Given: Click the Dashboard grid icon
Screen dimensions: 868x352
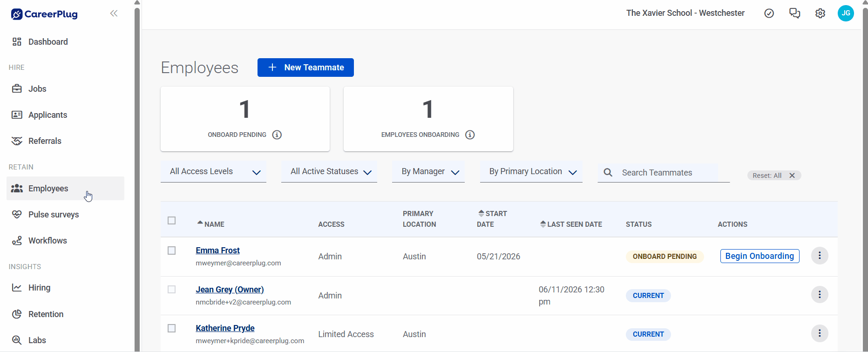Looking at the screenshot, I should coord(17,42).
